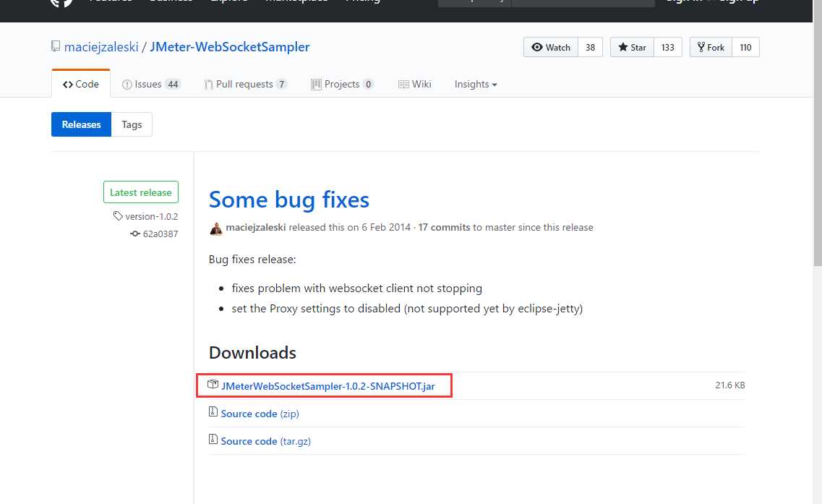Screen dimensions: 822x504
Task: Expand the Insights dropdown
Action: pyautogui.click(x=476, y=84)
